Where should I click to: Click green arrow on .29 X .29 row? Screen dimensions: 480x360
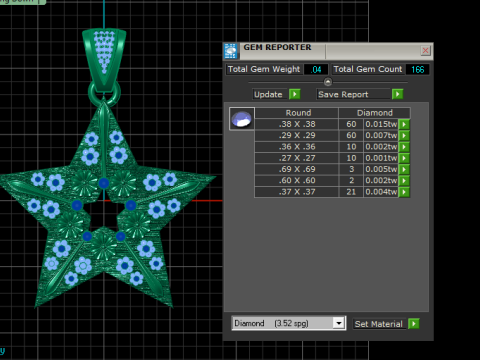click(x=404, y=136)
